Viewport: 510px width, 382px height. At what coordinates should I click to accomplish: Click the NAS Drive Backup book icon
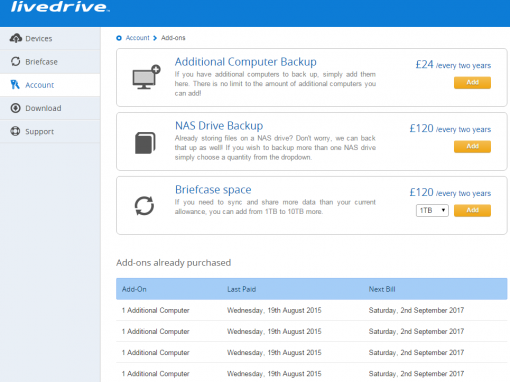click(x=145, y=143)
